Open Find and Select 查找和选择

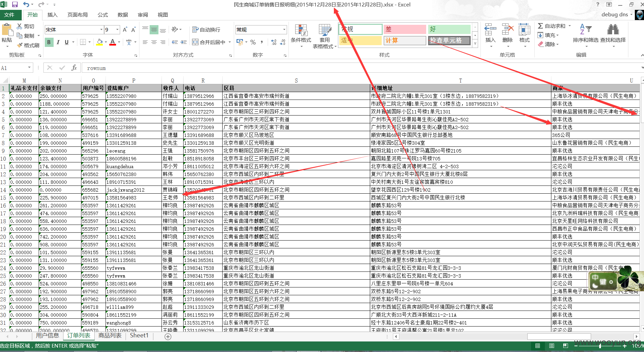click(613, 35)
